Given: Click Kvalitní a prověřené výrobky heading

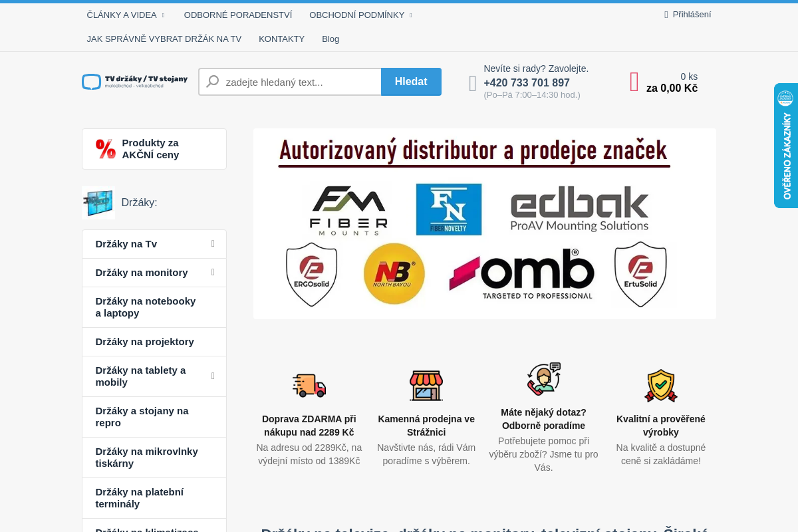Looking at the screenshot, I should pos(661,426).
